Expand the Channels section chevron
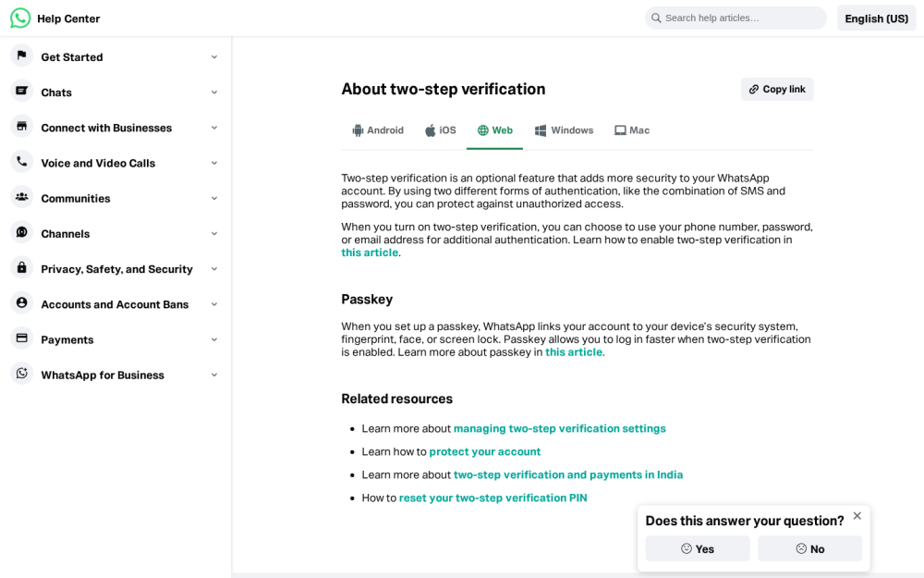 click(214, 234)
